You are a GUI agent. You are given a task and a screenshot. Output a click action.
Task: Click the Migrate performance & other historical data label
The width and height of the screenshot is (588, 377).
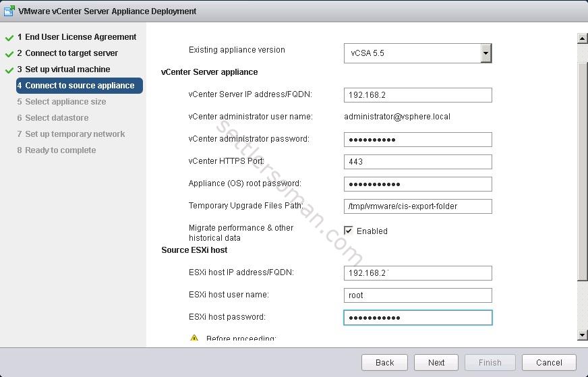click(x=241, y=233)
